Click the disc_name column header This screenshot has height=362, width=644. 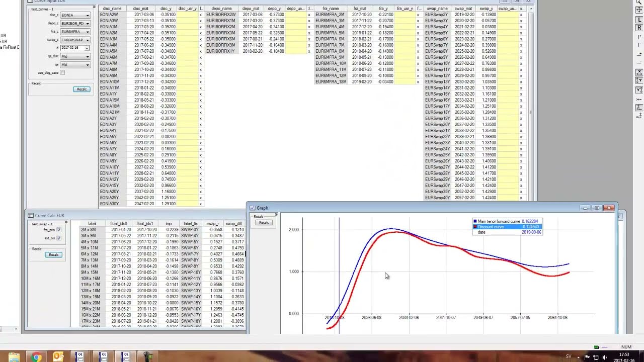point(112,9)
